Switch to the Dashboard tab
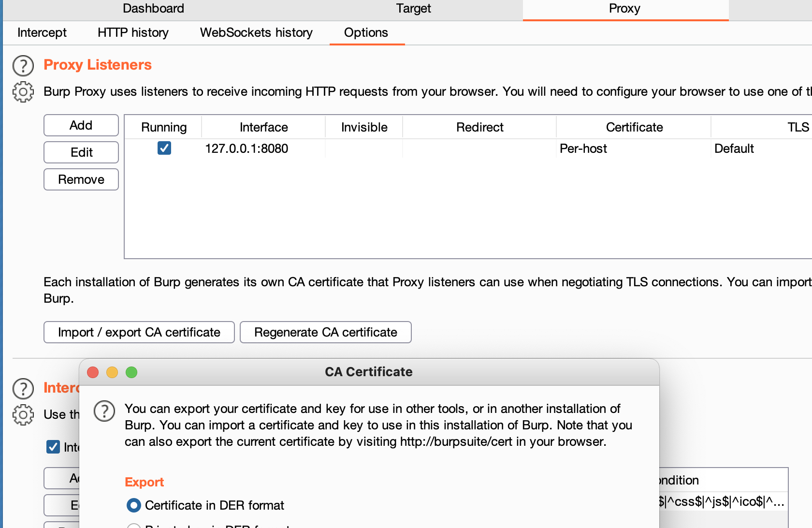This screenshot has height=528, width=812. coord(153,9)
